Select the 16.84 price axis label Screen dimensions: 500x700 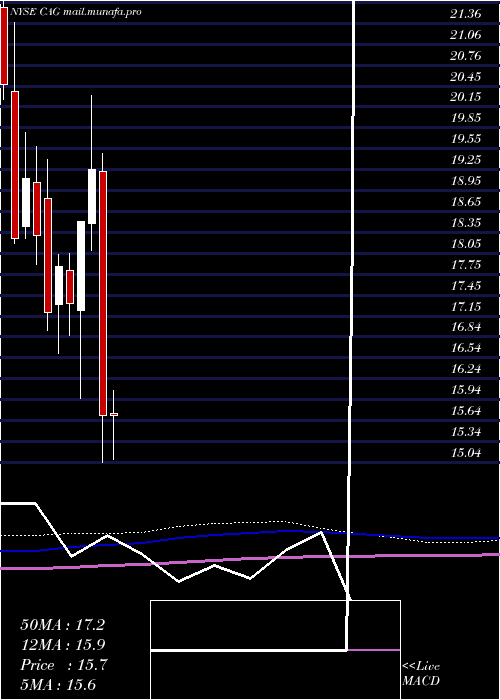tap(466, 327)
